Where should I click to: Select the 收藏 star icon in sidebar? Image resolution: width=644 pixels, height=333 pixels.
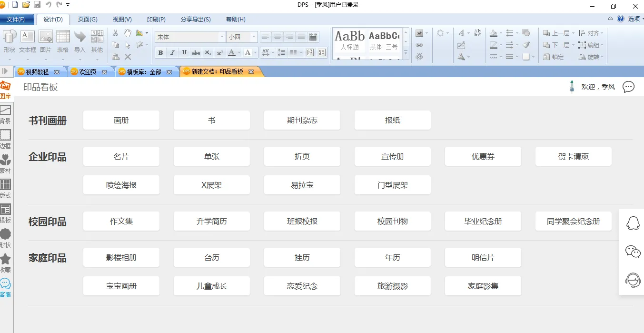pos(5,262)
